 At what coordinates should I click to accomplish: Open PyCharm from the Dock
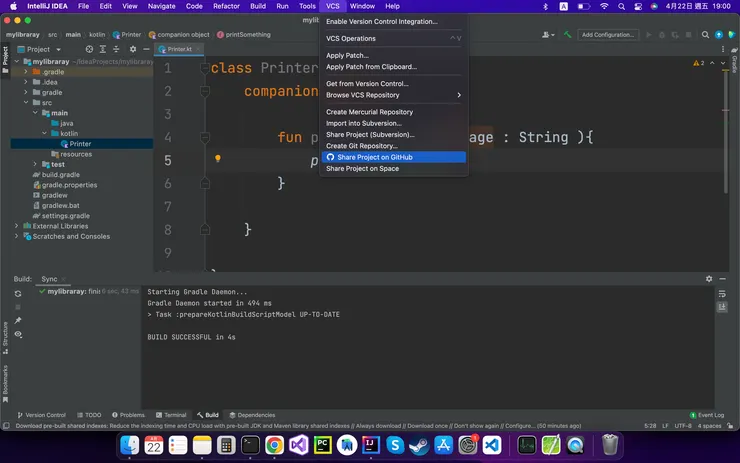[322, 445]
